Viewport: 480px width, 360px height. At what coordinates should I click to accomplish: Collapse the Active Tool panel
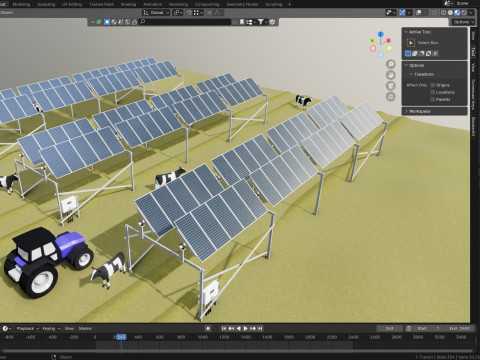click(x=406, y=32)
